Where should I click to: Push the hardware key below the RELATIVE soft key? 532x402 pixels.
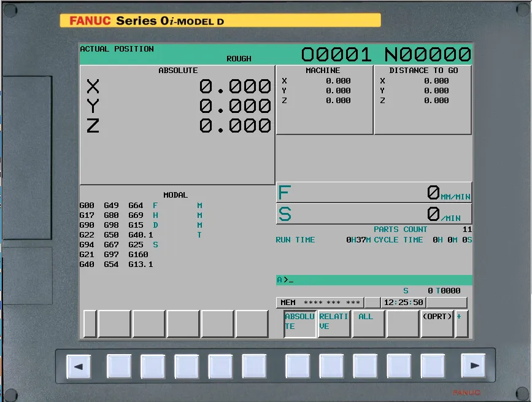[331, 366]
